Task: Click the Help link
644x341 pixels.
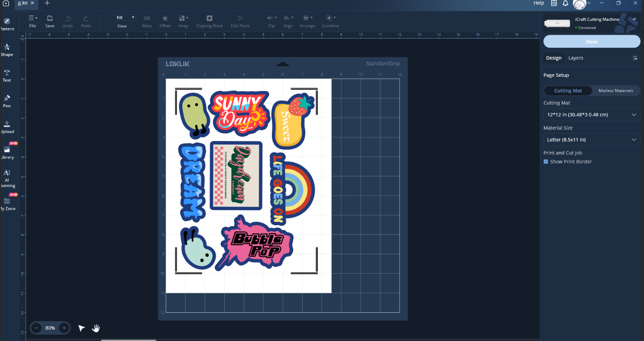Action: coord(538,3)
